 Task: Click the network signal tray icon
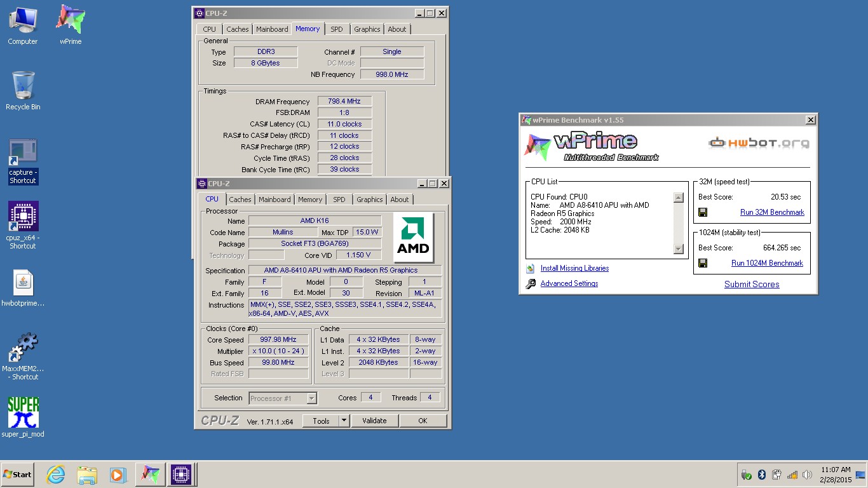[792, 475]
